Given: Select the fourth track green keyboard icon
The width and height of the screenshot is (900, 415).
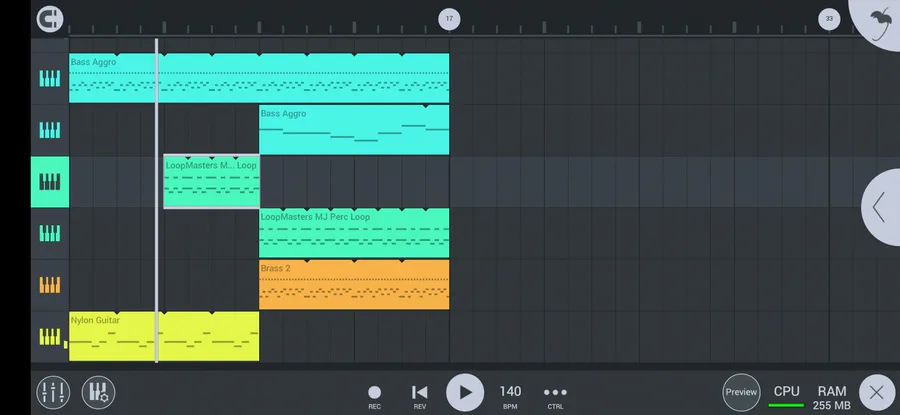Looking at the screenshot, I should (x=50, y=234).
